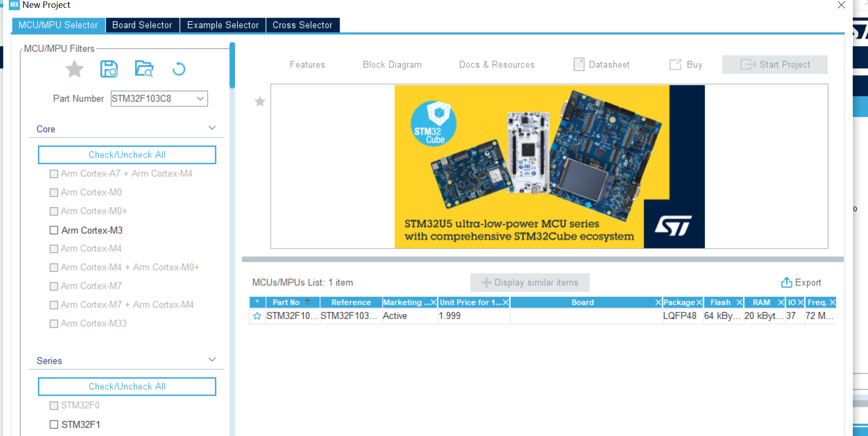The image size is (868, 436).
Task: Enable the STM32F1 series filter
Action: (53, 424)
